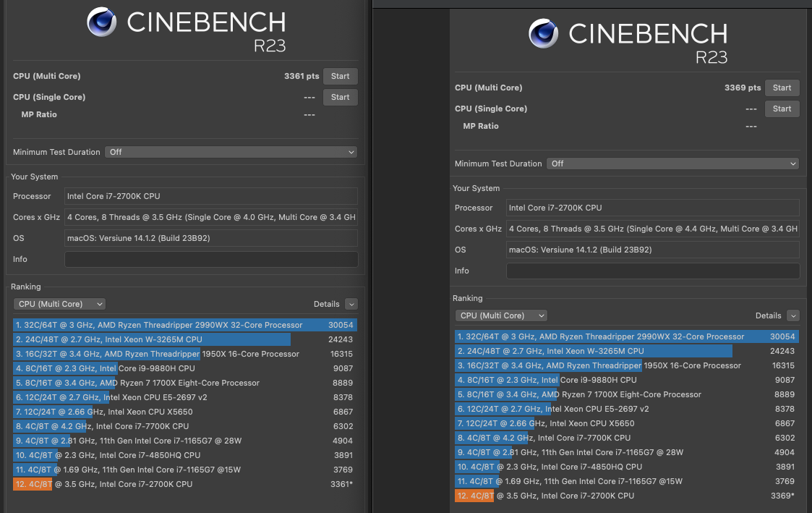Click the 3361* score in left ranking list

point(341,485)
